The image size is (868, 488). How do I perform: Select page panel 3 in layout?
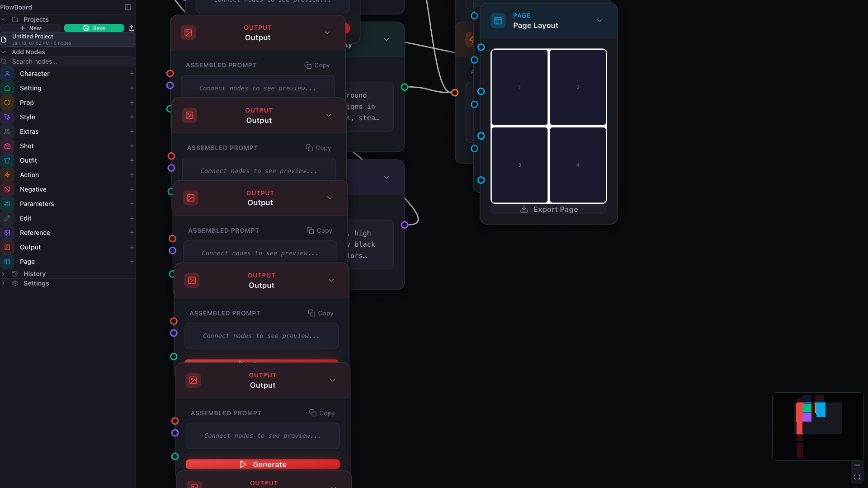(519, 165)
